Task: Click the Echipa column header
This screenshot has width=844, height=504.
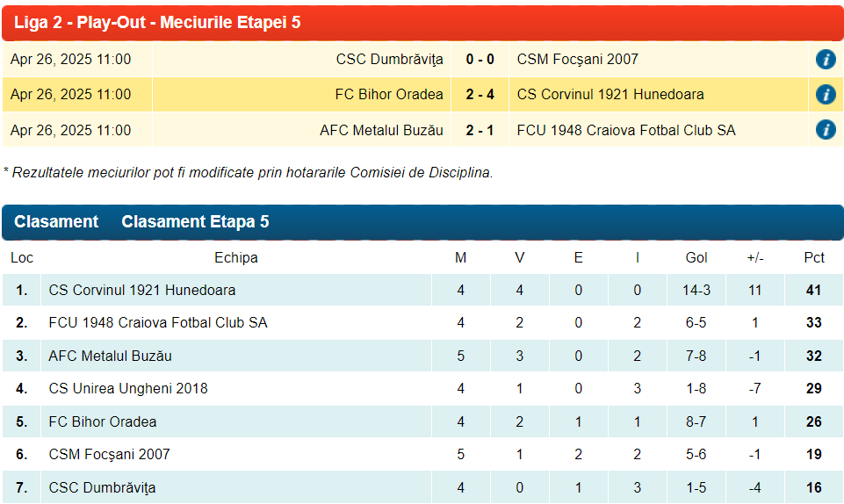Action: 236,258
